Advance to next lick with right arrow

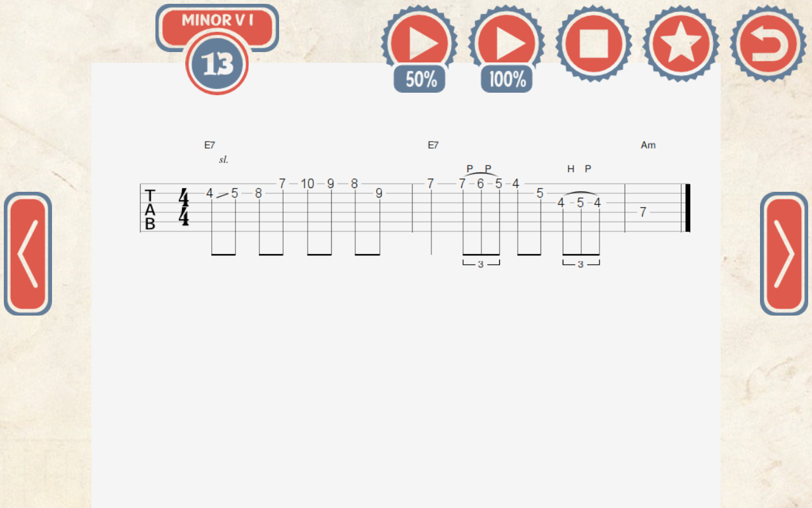(x=784, y=253)
